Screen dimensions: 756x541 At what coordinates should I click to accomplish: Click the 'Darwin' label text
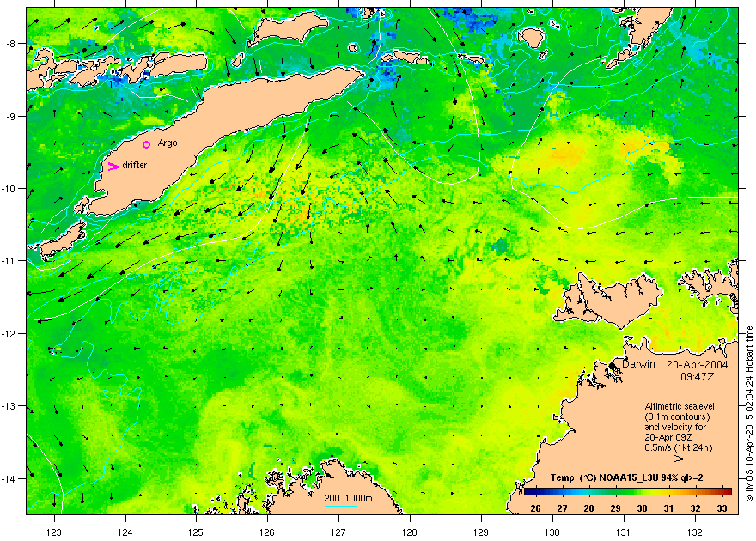tap(638, 364)
